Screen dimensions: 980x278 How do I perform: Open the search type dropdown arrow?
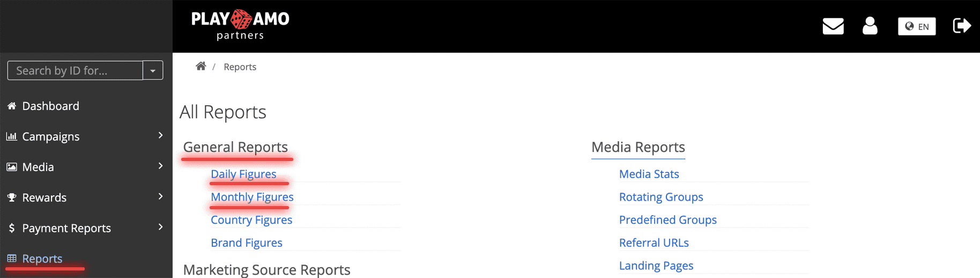153,70
